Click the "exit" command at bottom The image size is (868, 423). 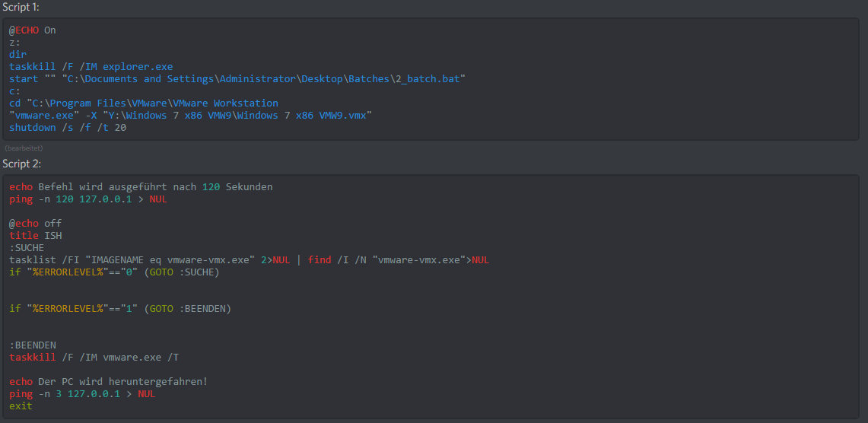click(x=21, y=406)
